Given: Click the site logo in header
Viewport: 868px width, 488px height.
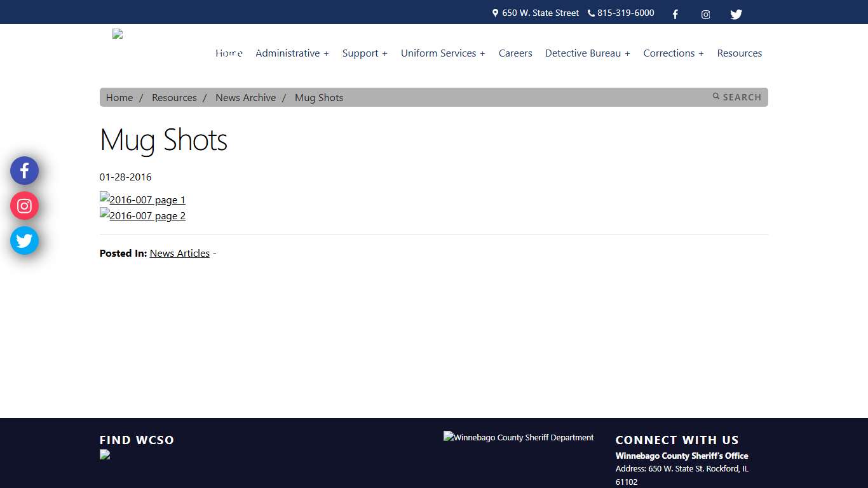Looking at the screenshot, I should [x=118, y=34].
